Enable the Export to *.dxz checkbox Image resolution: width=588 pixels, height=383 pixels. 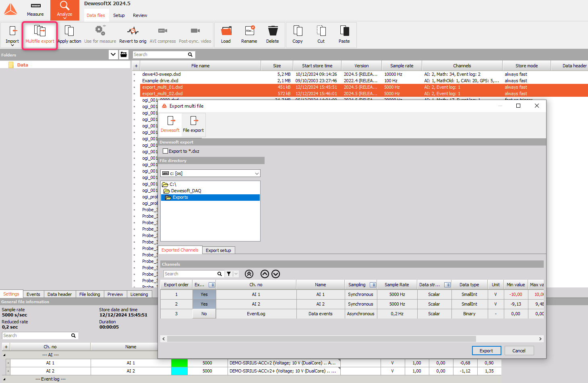pyautogui.click(x=165, y=151)
